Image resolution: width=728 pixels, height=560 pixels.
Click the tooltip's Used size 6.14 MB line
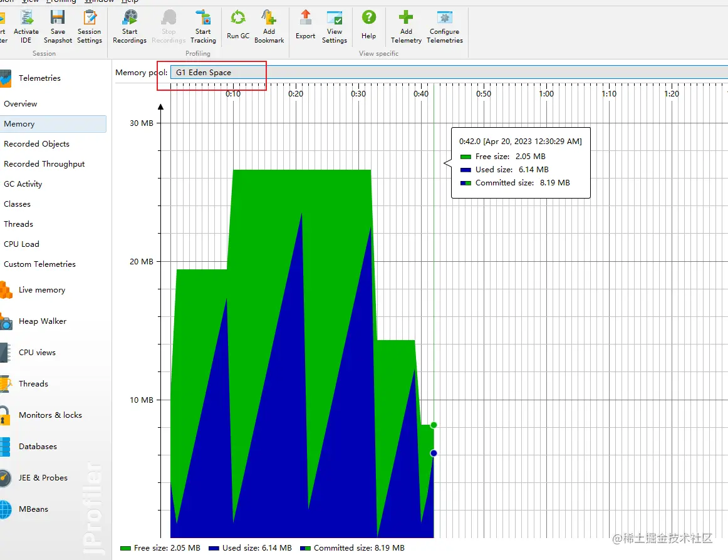(505, 170)
